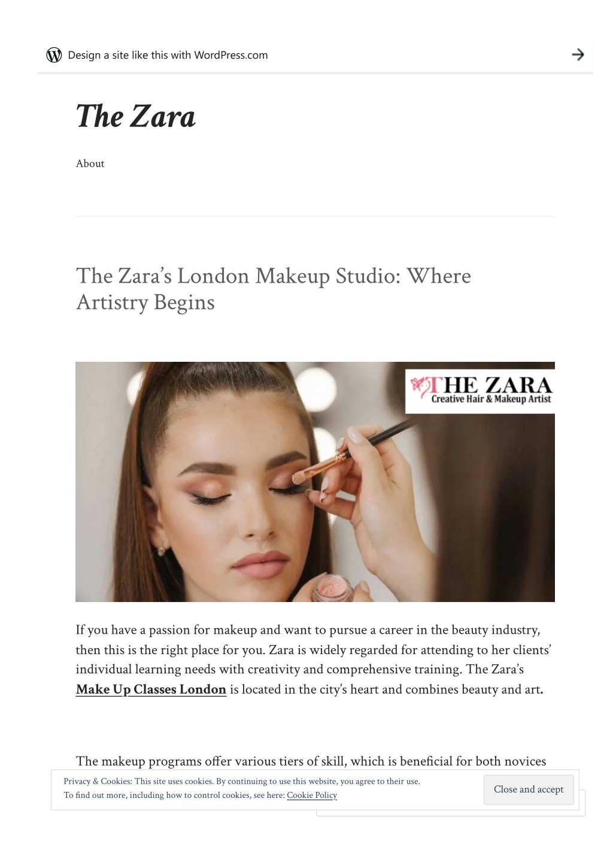Click the makeup artist featured image
The width and height of the screenshot is (613, 868).
pos(315,482)
